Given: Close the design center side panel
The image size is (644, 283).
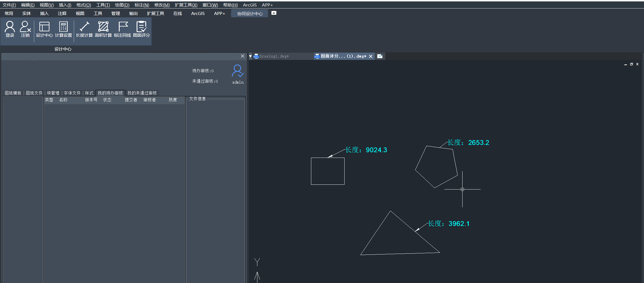Looking at the screenshot, I should [x=242, y=56].
